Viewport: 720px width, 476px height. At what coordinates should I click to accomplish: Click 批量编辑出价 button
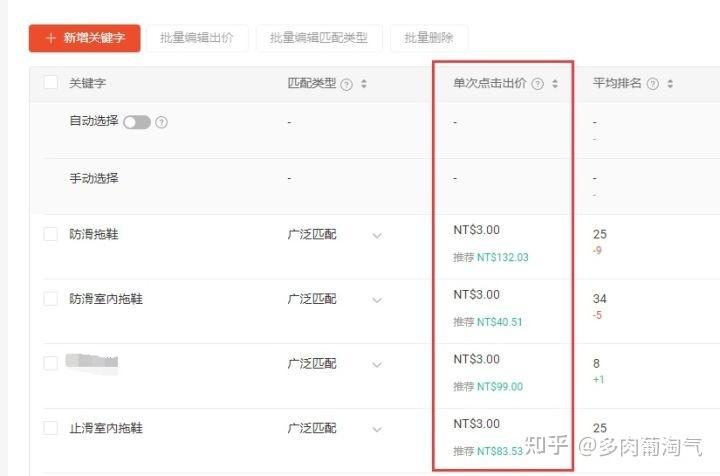click(x=197, y=38)
